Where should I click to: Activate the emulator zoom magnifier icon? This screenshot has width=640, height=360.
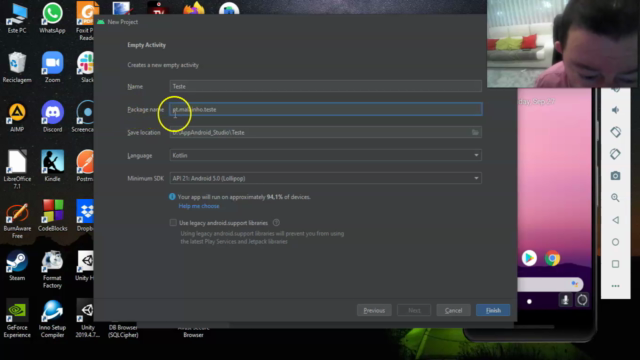(x=616, y=198)
